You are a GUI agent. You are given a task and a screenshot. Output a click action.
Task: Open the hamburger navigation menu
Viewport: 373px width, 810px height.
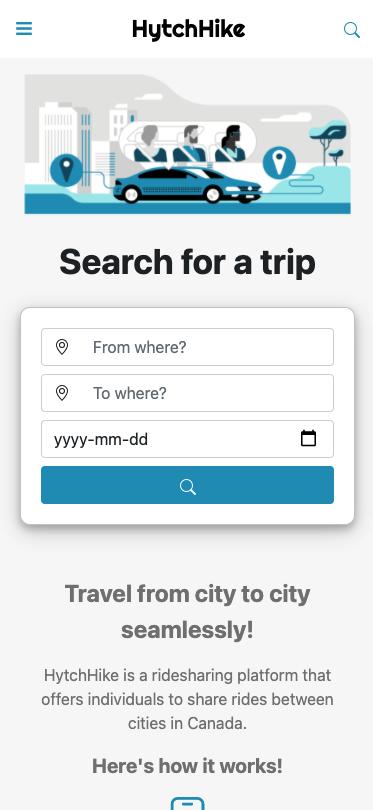(24, 29)
